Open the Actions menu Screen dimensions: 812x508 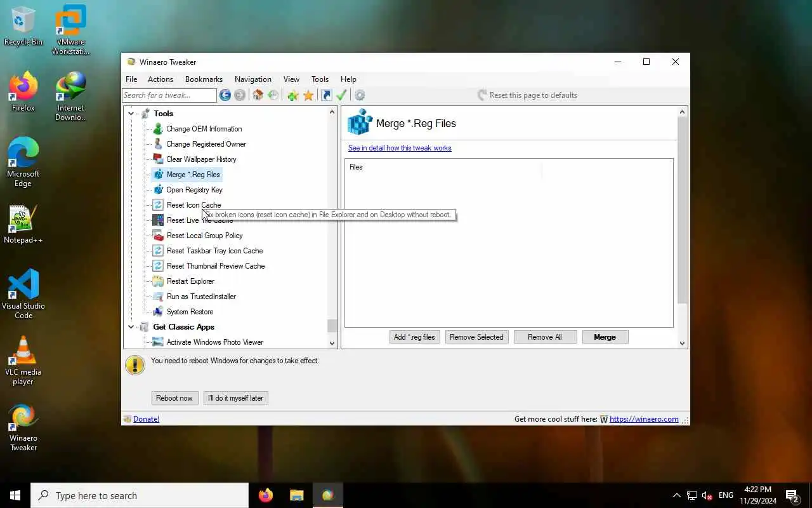pos(160,79)
